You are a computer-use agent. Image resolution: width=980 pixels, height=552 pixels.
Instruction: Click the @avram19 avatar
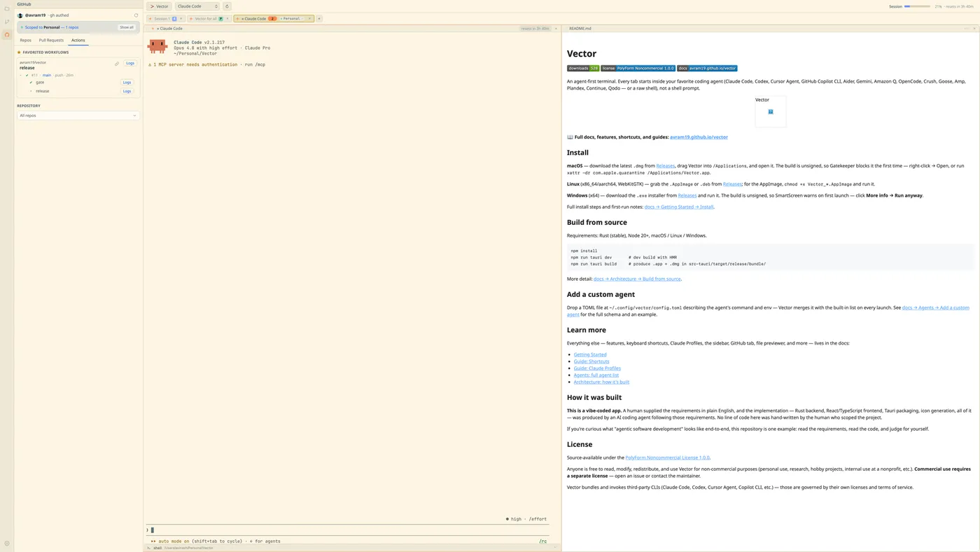[20, 15]
